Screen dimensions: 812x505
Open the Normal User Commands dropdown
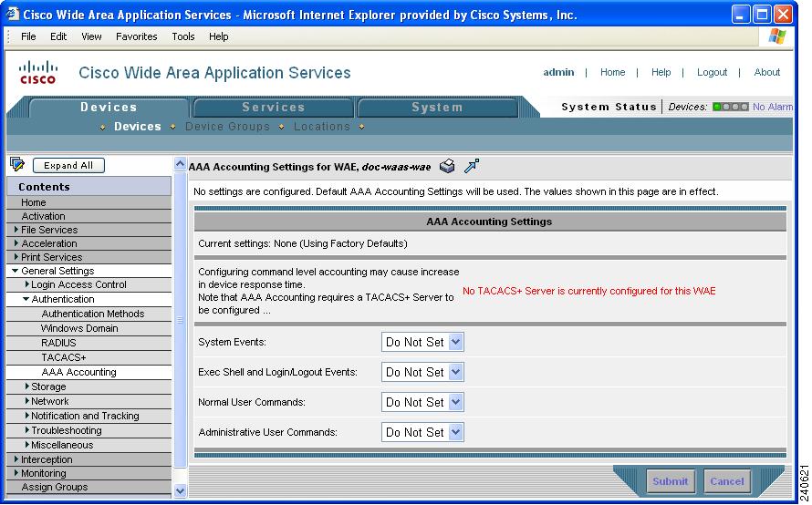pyautogui.click(x=422, y=402)
